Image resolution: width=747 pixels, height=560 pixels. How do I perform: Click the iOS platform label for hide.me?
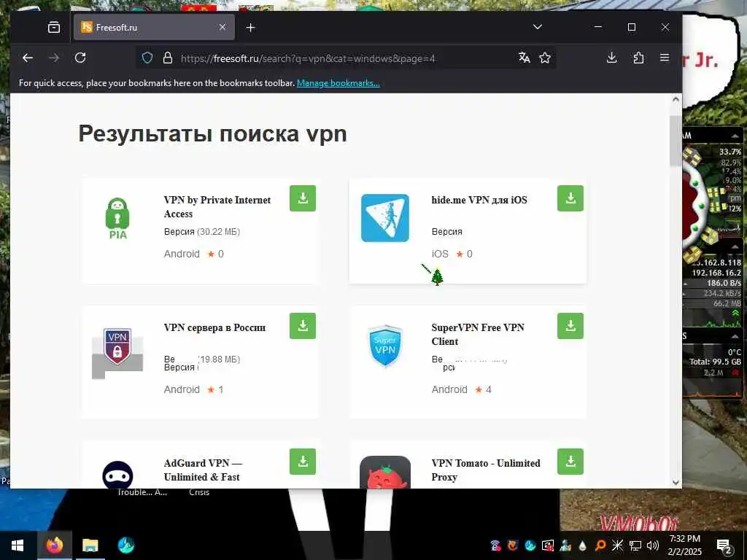[x=440, y=254]
